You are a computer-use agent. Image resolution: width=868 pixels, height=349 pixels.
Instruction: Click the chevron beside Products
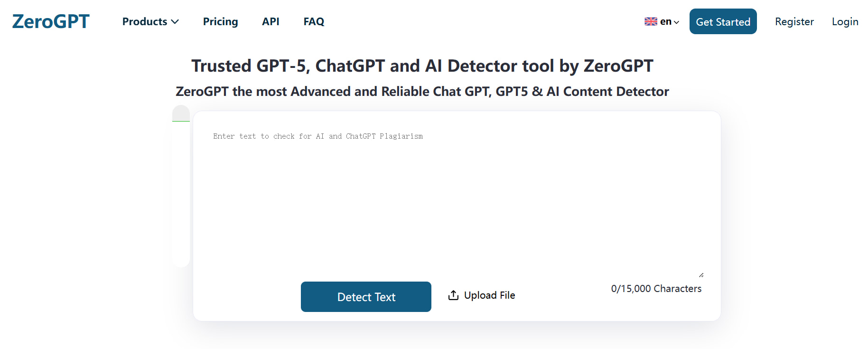pos(175,22)
